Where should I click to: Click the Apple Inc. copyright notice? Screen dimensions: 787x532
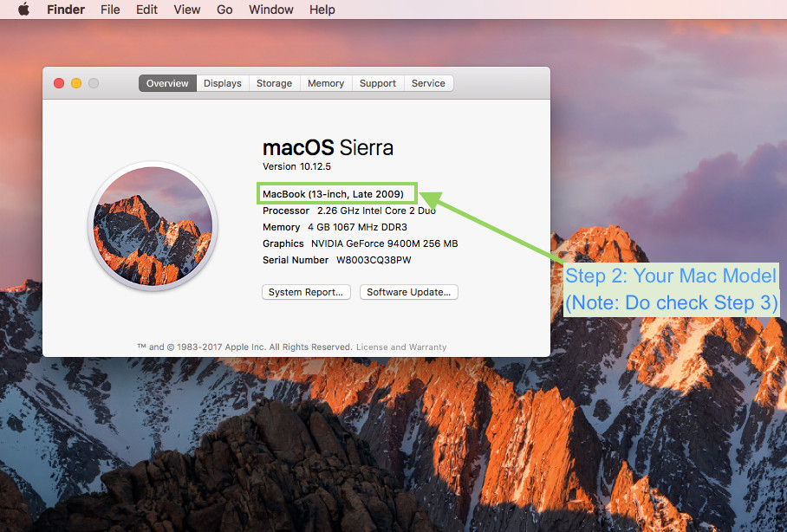(245, 347)
